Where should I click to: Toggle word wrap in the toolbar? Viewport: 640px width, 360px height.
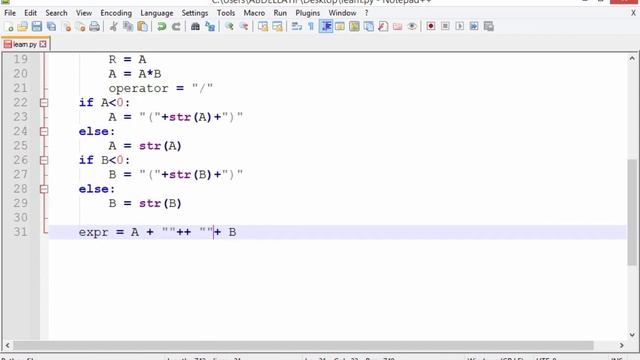tap(297, 27)
